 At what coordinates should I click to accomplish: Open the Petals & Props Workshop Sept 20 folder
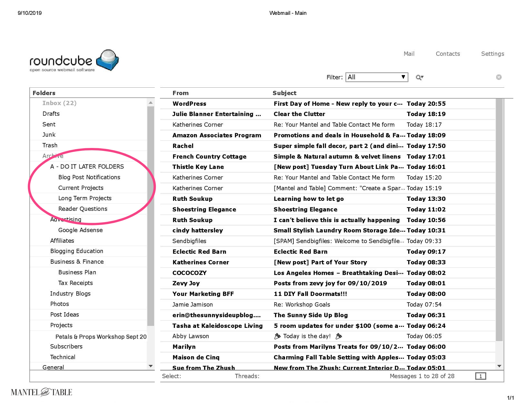(88, 337)
